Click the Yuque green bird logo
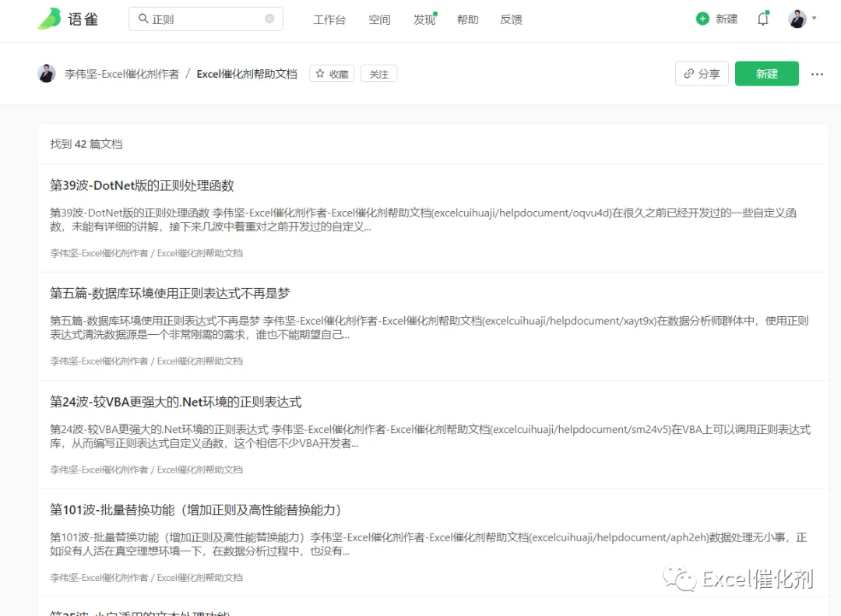The height and width of the screenshot is (616, 841). click(49, 19)
